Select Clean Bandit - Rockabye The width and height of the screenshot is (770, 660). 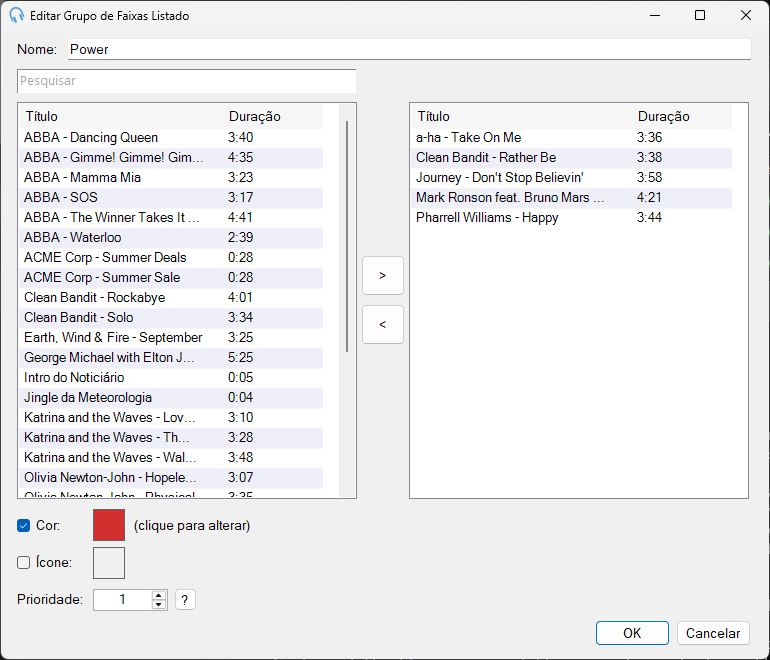pos(171,298)
